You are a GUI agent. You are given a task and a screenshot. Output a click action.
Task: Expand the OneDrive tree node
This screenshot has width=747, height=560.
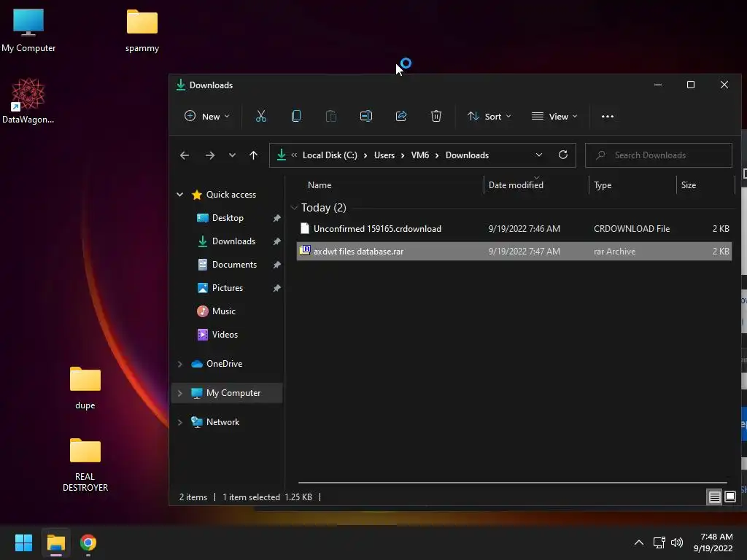point(179,364)
